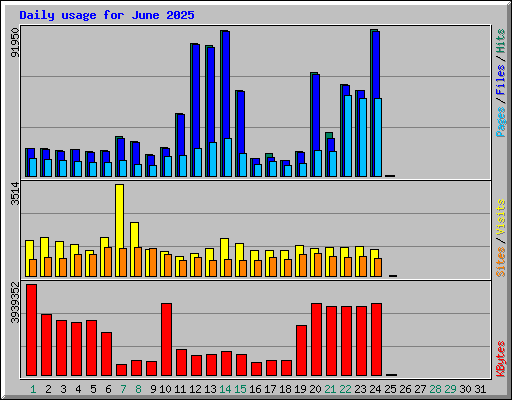Click day 1 on the x-axis
This screenshot has width=512, height=400.
(33, 389)
